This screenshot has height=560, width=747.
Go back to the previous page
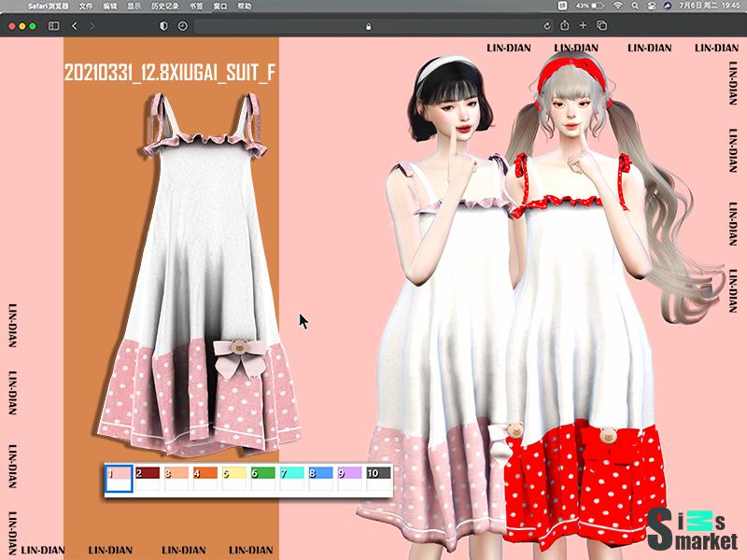pyautogui.click(x=76, y=25)
